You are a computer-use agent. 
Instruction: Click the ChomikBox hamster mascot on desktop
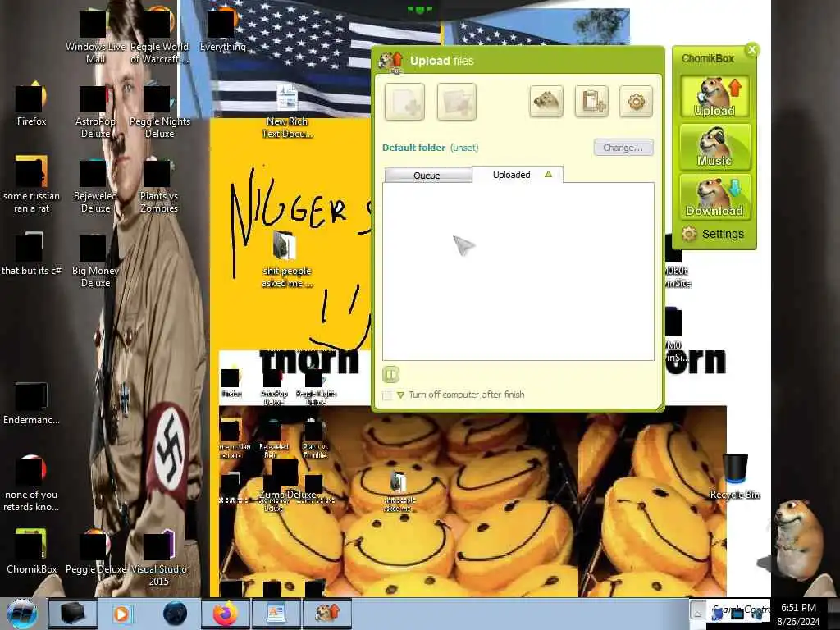coord(799,538)
